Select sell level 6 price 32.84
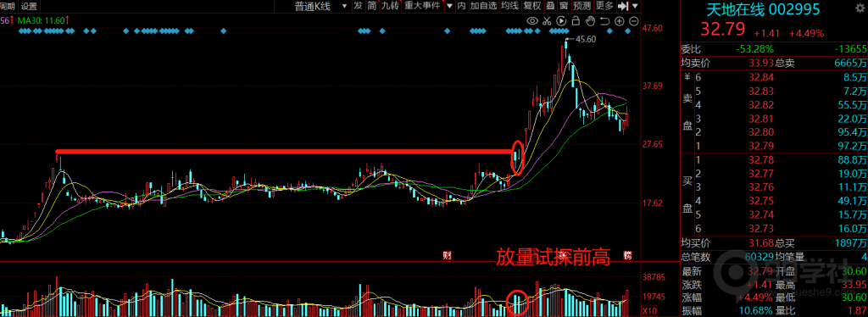 760,77
